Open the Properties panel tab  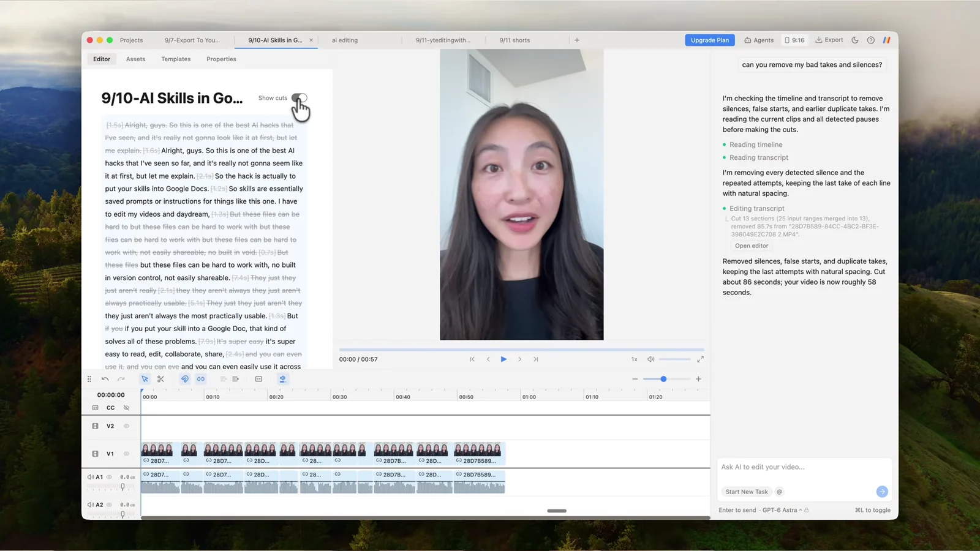coord(221,59)
